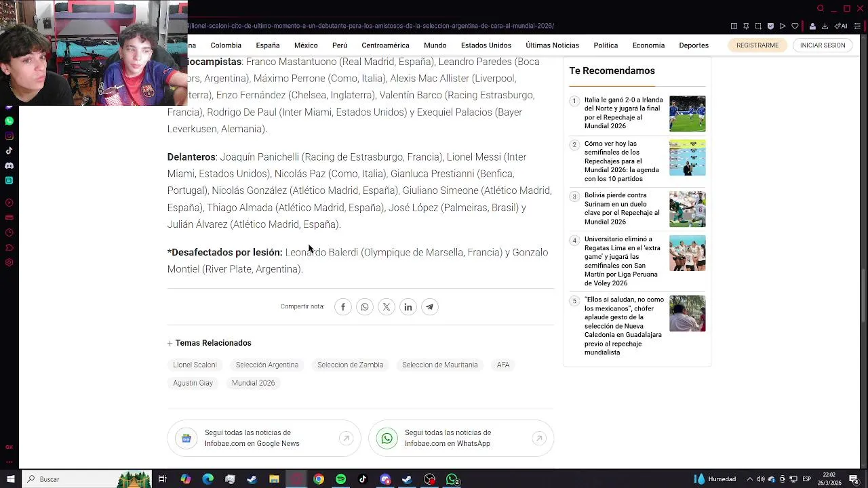Open the settings gear in browser sidebar

(9, 262)
